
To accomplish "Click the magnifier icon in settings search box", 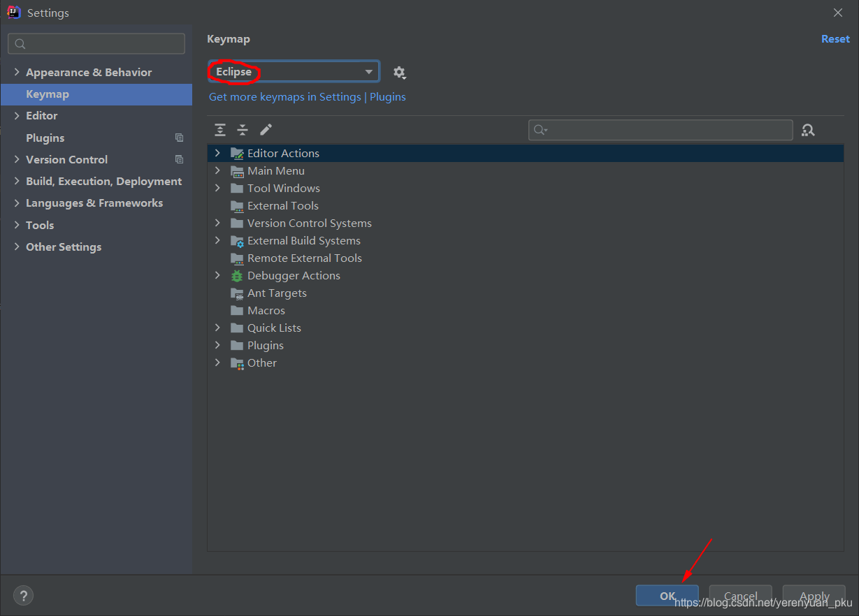I will (x=20, y=44).
